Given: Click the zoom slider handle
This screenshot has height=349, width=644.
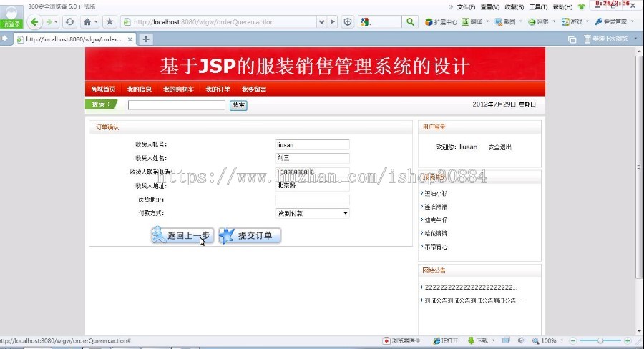Looking at the screenshot, I should pos(600,341).
